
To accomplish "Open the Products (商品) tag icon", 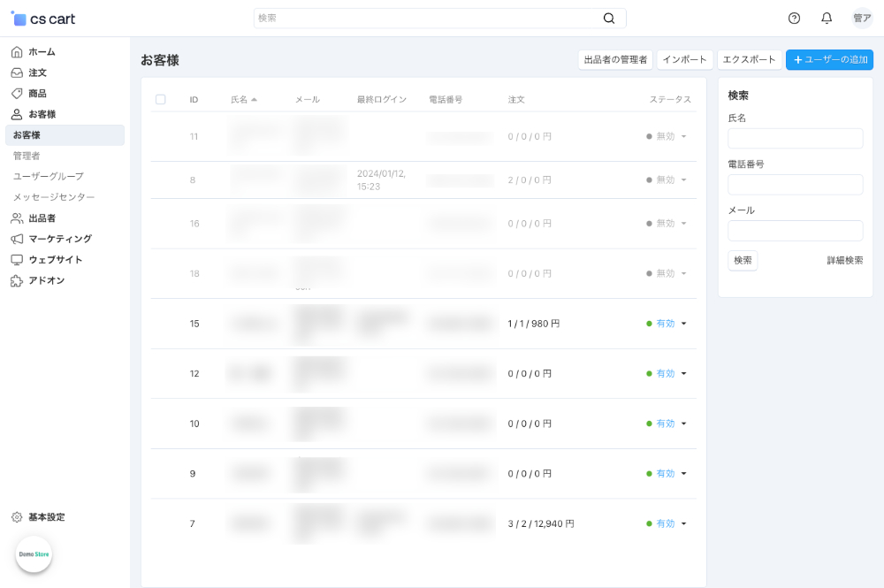I will (x=17, y=94).
